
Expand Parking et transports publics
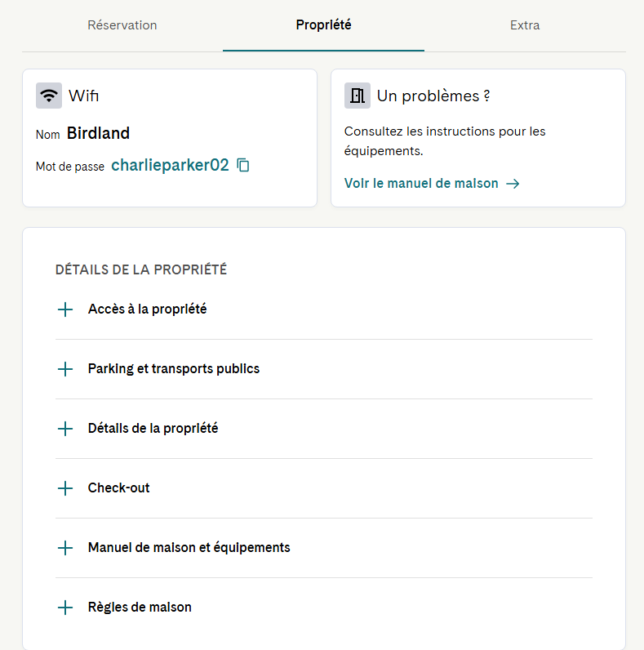324,369
